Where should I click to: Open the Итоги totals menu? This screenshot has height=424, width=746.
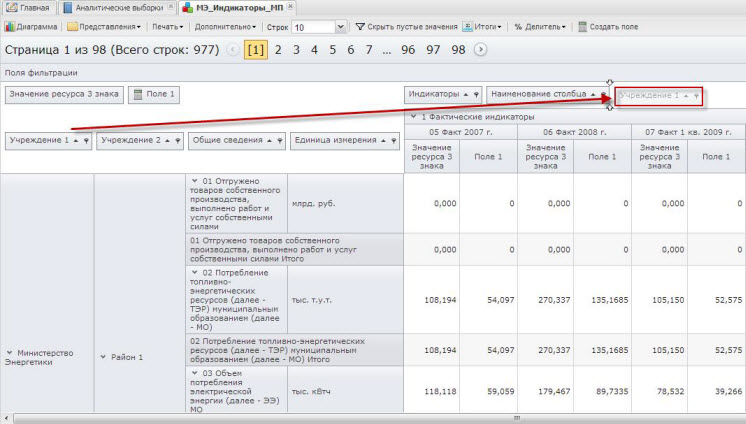point(482,27)
